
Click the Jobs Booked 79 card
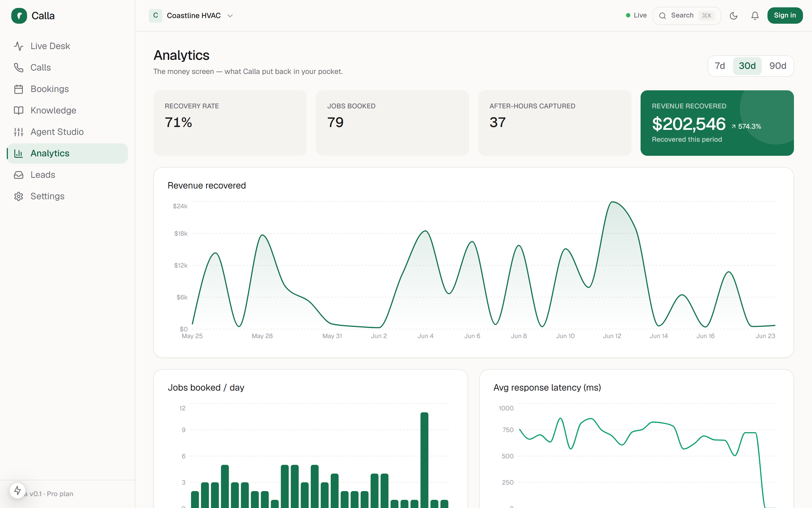pyautogui.click(x=392, y=123)
